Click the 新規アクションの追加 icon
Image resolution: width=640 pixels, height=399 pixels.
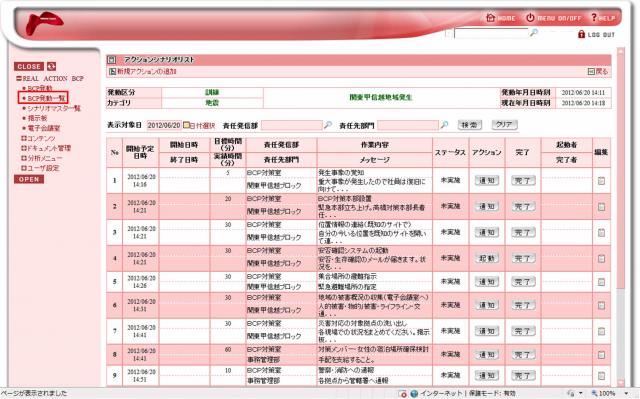click(x=112, y=71)
